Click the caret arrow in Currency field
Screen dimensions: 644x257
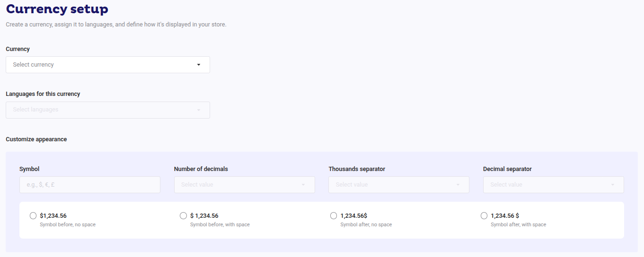click(199, 65)
